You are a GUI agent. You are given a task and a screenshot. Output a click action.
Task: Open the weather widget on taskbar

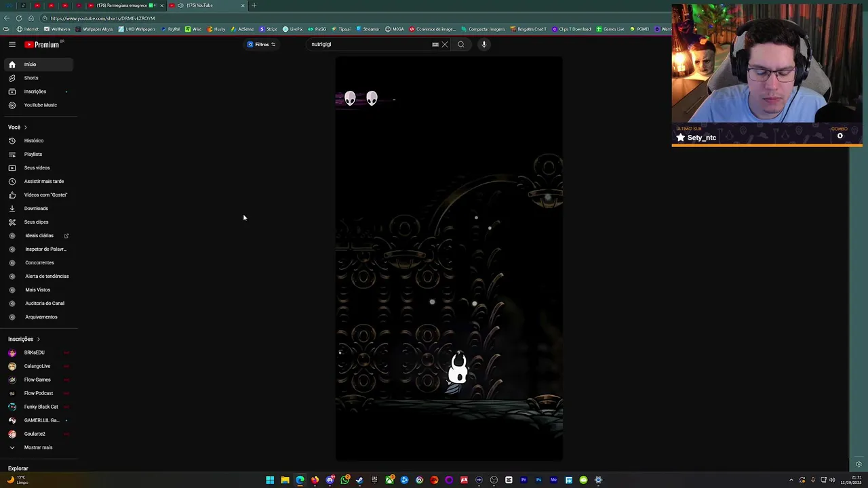click(x=17, y=480)
